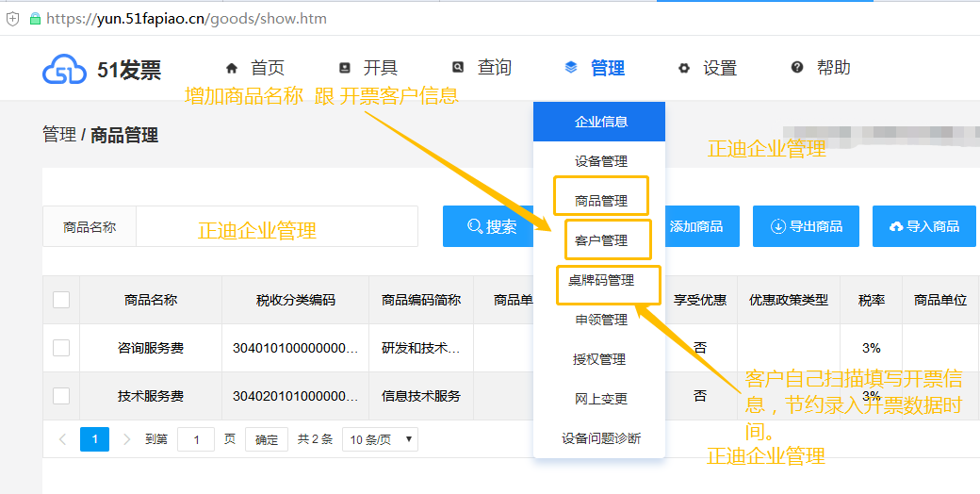Screen dimensions: 980x494
Task: Click the 开具 invoice icon
Action: [x=345, y=68]
